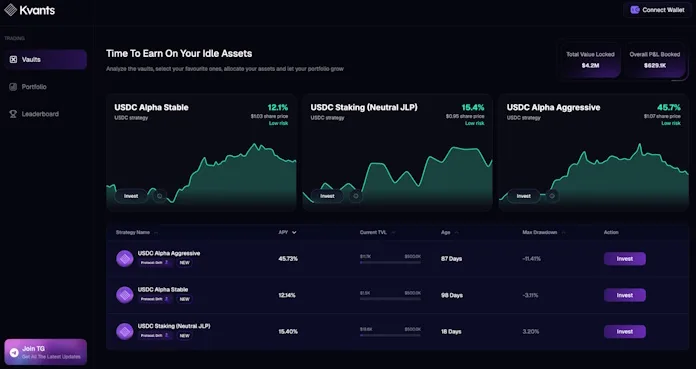The image size is (696, 369).
Task: Click the 12.14% APY table value
Action: [x=287, y=295]
